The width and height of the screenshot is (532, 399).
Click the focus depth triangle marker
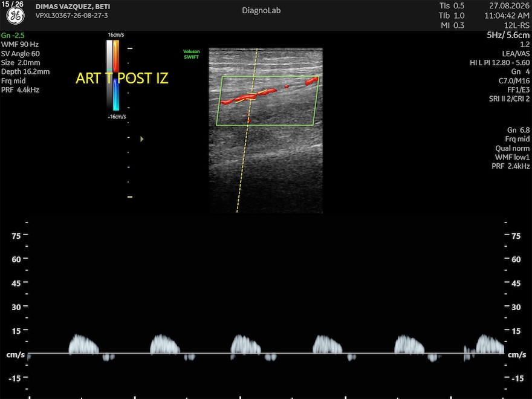[142, 139]
